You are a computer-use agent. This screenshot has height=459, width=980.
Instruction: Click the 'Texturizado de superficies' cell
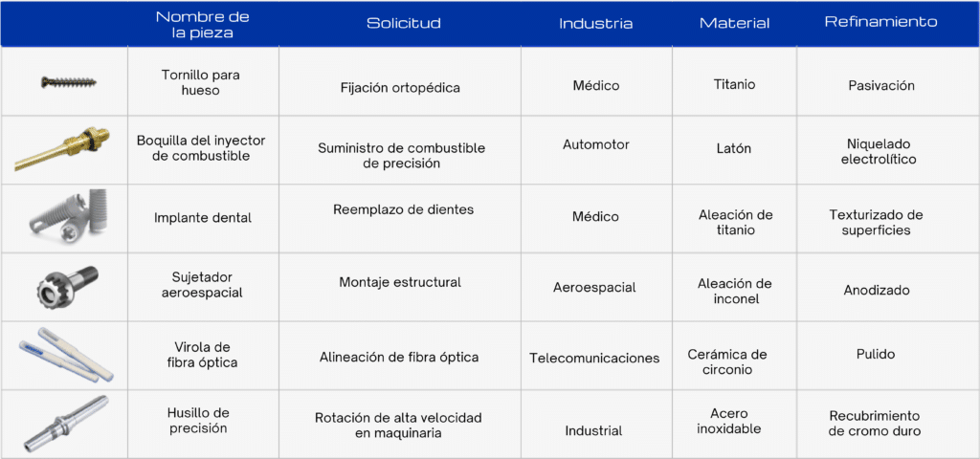(x=880, y=222)
